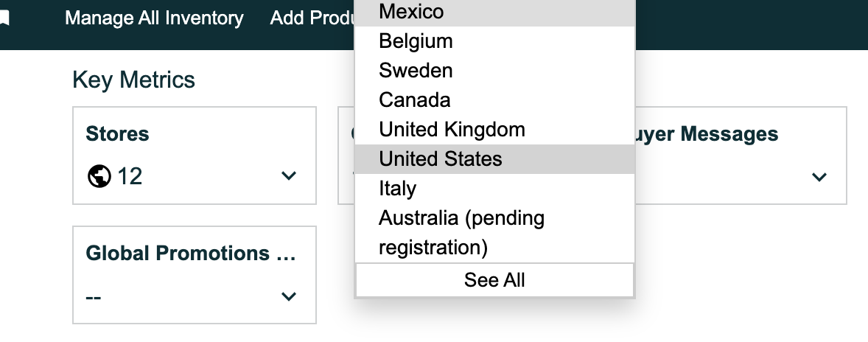This screenshot has height=342, width=868.
Task: Select Mexico from the country list
Action: tap(494, 12)
